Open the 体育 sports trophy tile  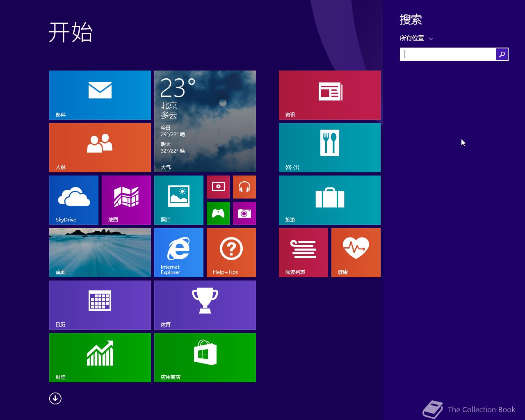[x=205, y=305]
